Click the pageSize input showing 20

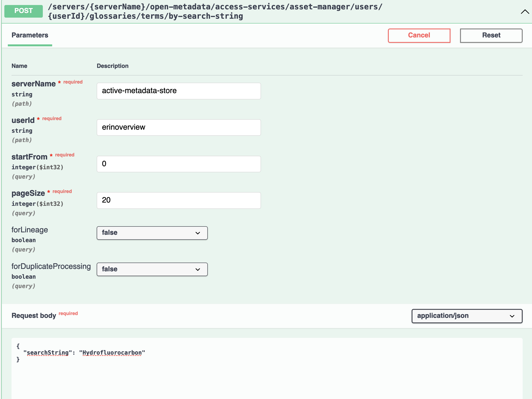click(178, 200)
